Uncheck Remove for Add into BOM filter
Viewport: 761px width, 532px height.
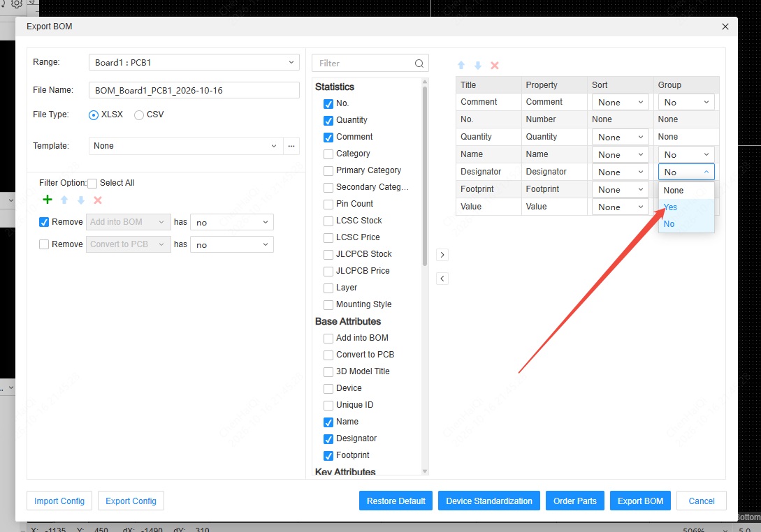point(44,222)
